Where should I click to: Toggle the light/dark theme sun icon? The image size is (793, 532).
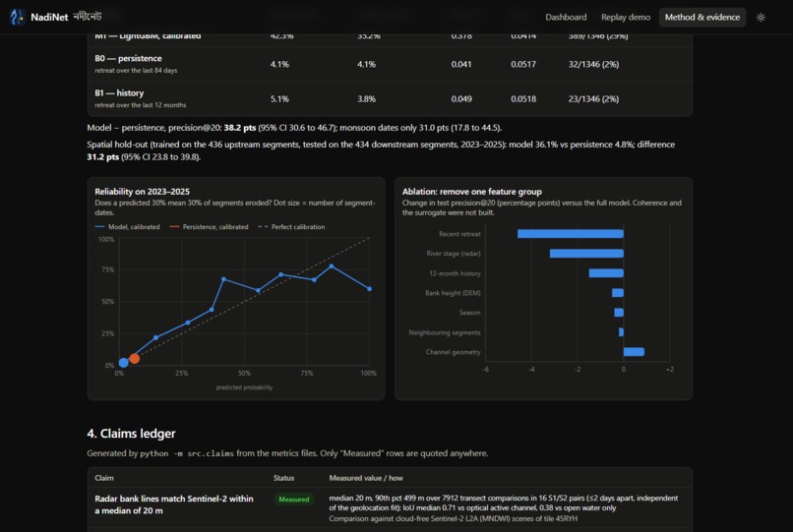[x=761, y=17]
